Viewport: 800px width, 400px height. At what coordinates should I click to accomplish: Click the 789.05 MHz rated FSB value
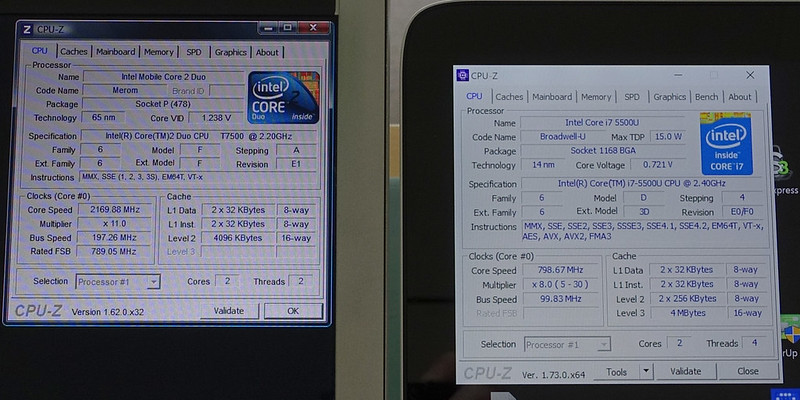click(x=115, y=251)
